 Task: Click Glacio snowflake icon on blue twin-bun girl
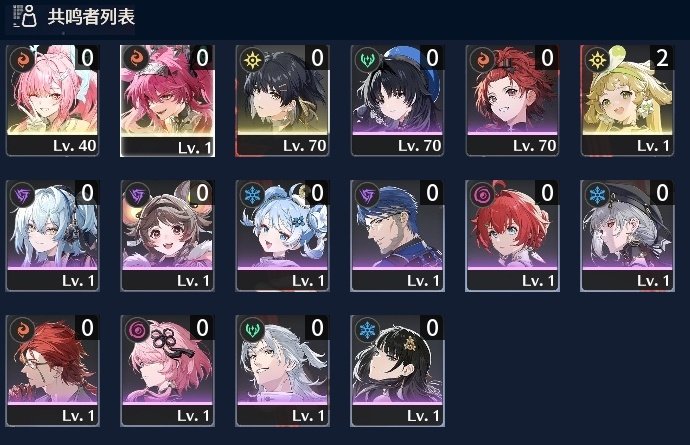click(x=253, y=195)
